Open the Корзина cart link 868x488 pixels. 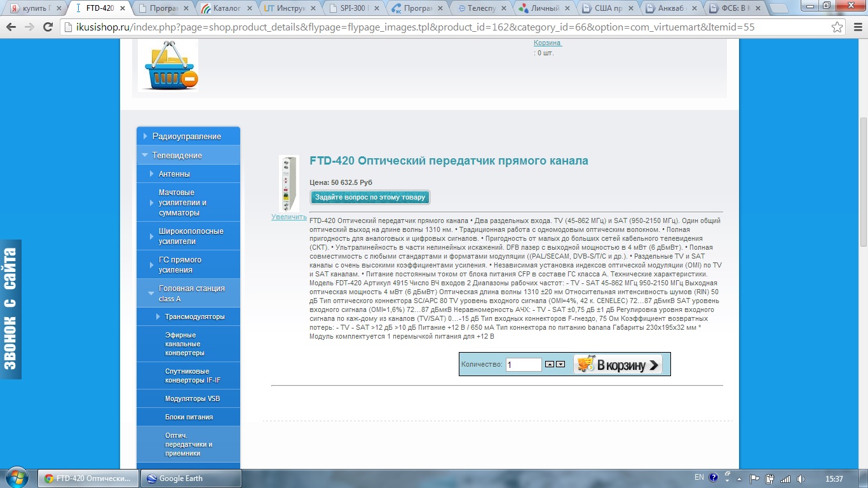(x=547, y=43)
